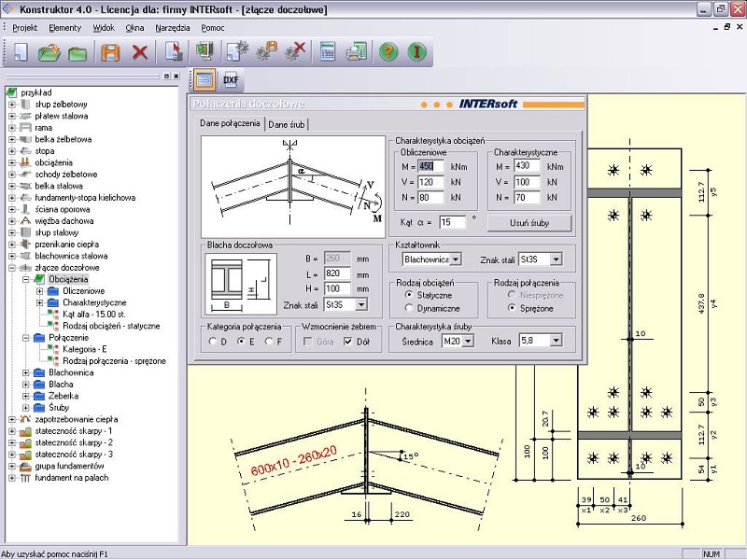Open the Kształtownik Blachownica dropdown
The width and height of the screenshot is (747, 560).
click(456, 259)
